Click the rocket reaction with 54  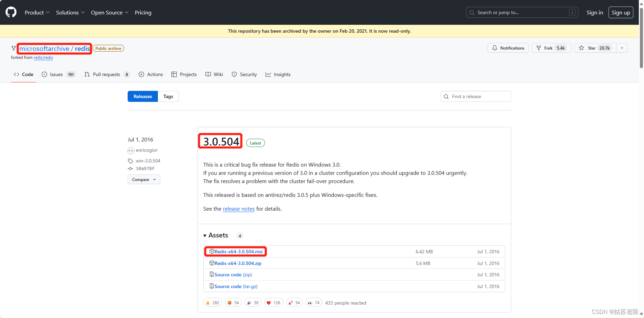point(294,303)
